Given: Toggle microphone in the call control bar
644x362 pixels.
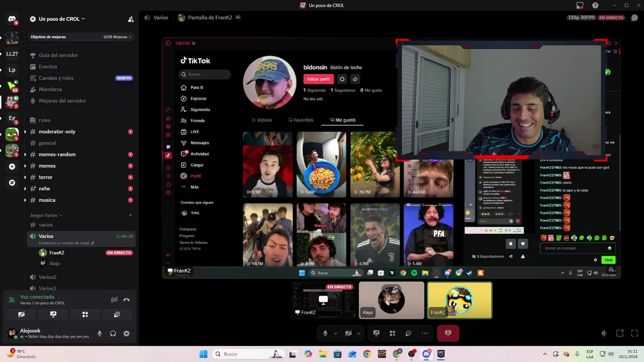Looking at the screenshot, I should click(x=326, y=333).
